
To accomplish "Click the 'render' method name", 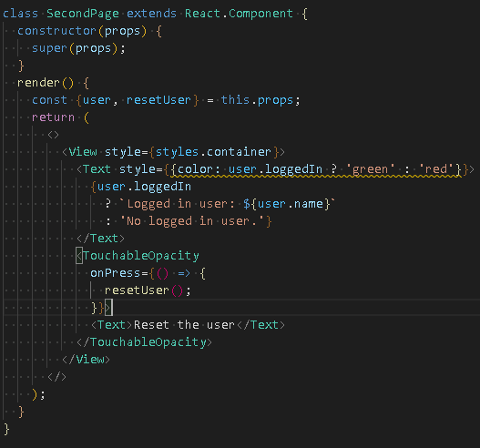I will pyautogui.click(x=38, y=83).
